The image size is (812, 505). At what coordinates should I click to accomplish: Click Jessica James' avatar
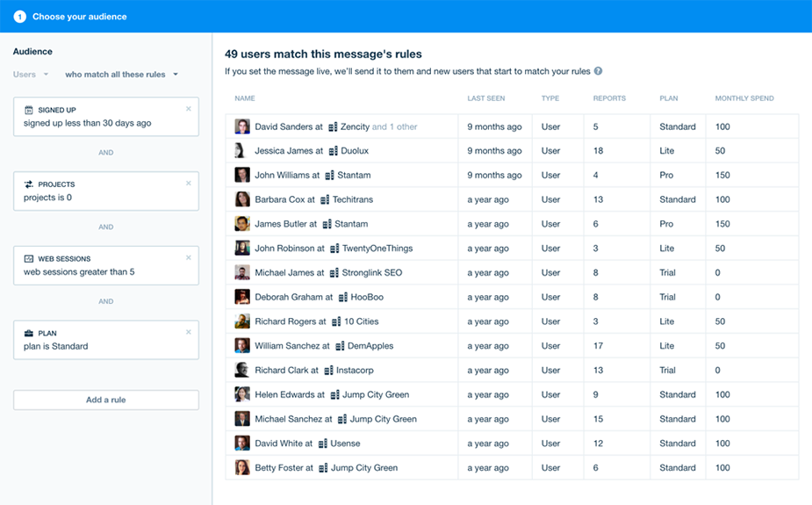[241, 151]
